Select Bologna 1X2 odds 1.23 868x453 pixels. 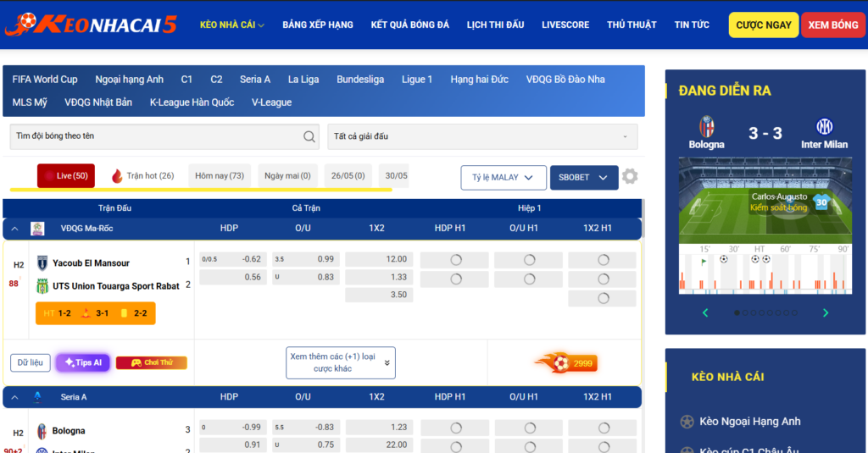coord(379,428)
